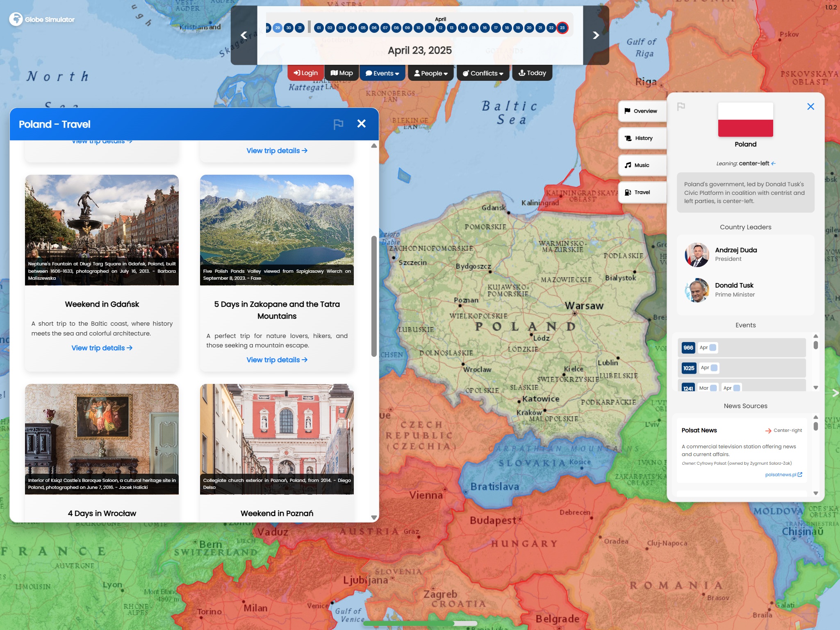
Task: Click the flag icon in Poland Travel header
Action: tap(338, 124)
